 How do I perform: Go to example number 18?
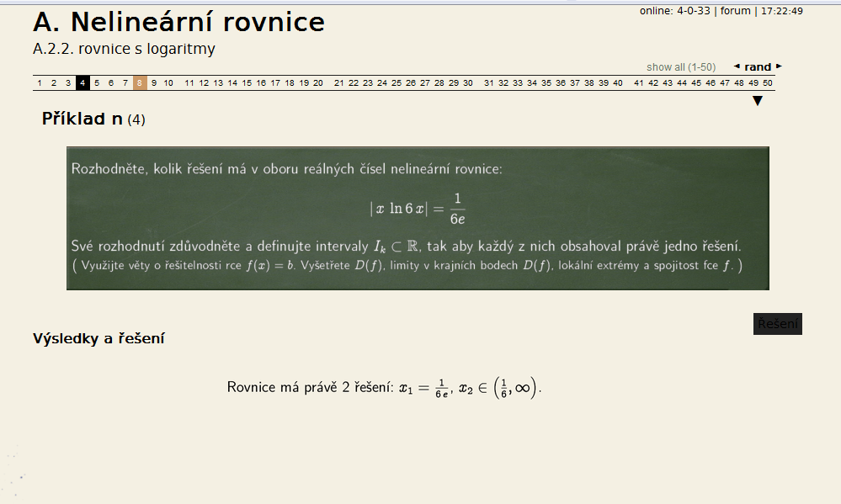point(290,82)
